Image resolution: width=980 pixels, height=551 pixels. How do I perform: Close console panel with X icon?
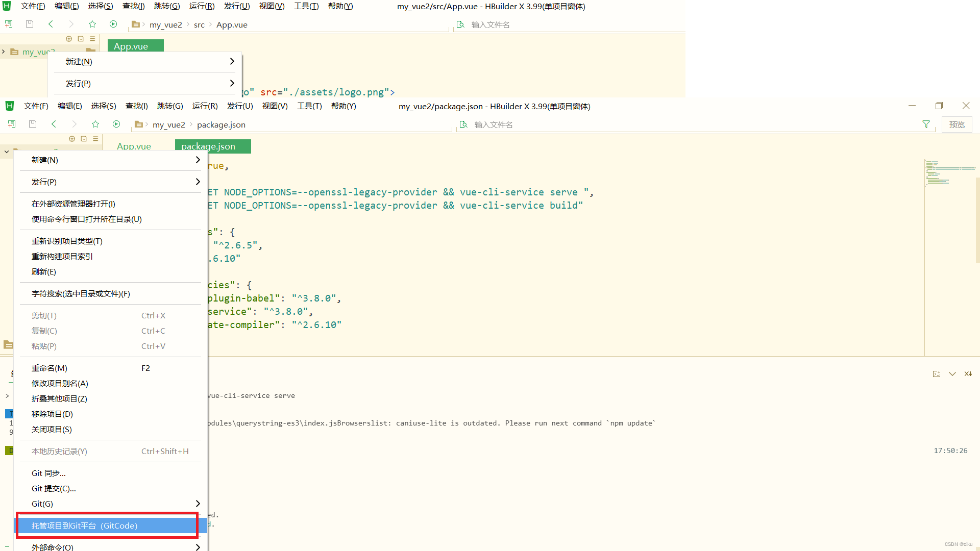(x=968, y=374)
